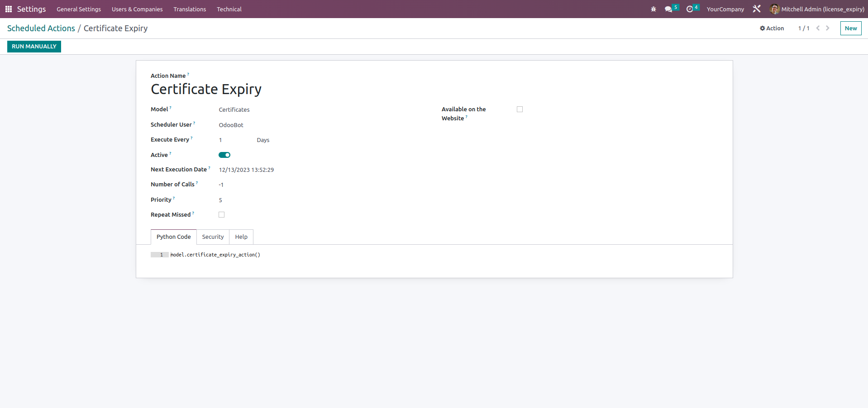Click help mark beside Next Execution Date

pos(209,168)
